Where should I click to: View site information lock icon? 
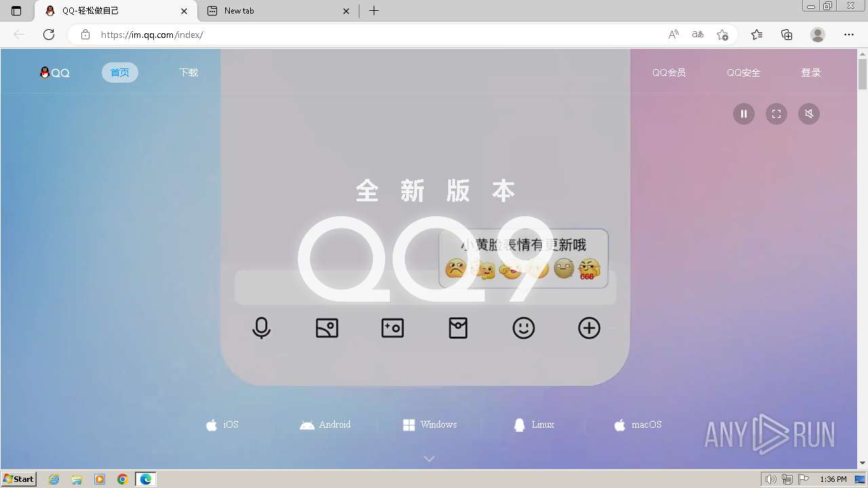pos(85,35)
